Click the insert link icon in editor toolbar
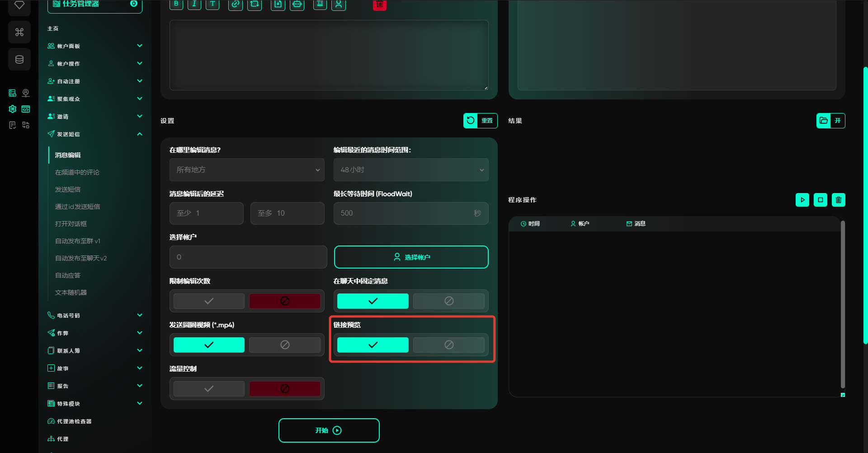Screen dimensions: 868x453 coord(235,5)
